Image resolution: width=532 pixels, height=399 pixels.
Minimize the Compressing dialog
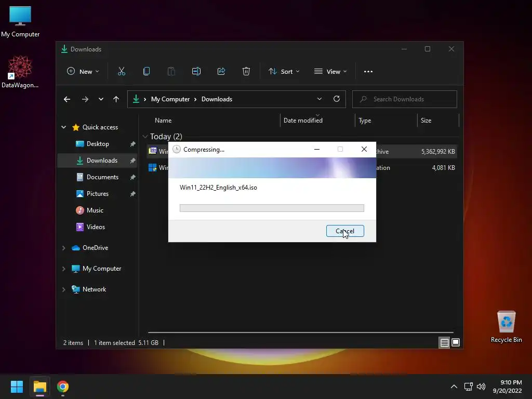(x=317, y=149)
